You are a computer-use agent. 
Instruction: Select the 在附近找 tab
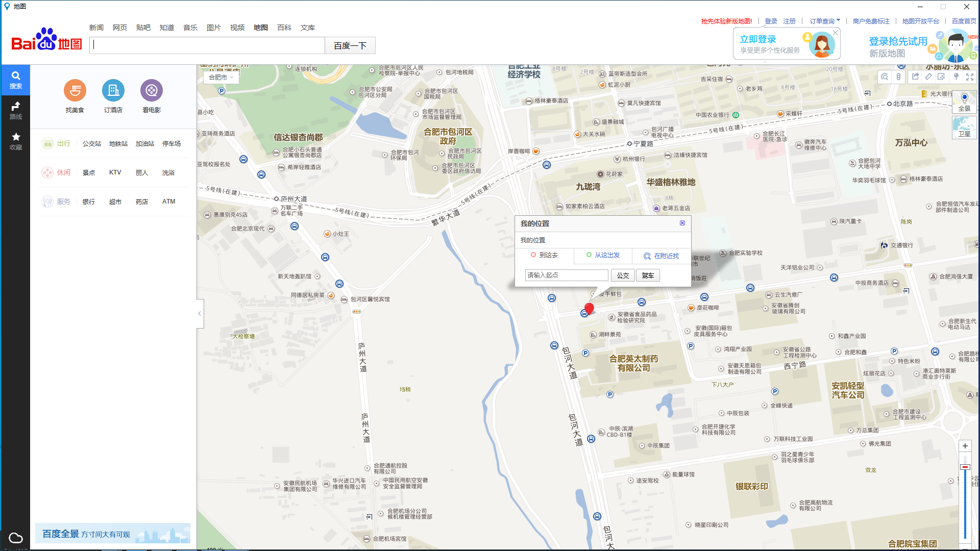[x=661, y=256]
